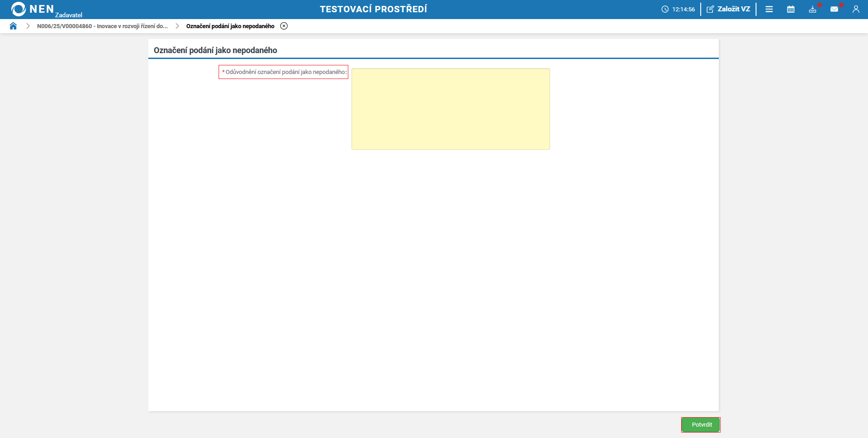Click the clock icon next to the time
This screenshot has height=438, width=868.
tap(665, 9)
